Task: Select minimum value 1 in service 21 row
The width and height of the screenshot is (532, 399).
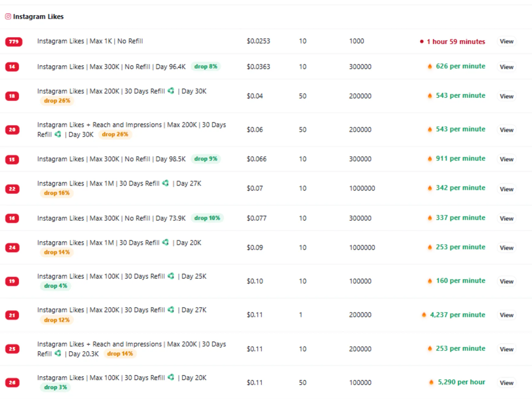Action: click(301, 315)
